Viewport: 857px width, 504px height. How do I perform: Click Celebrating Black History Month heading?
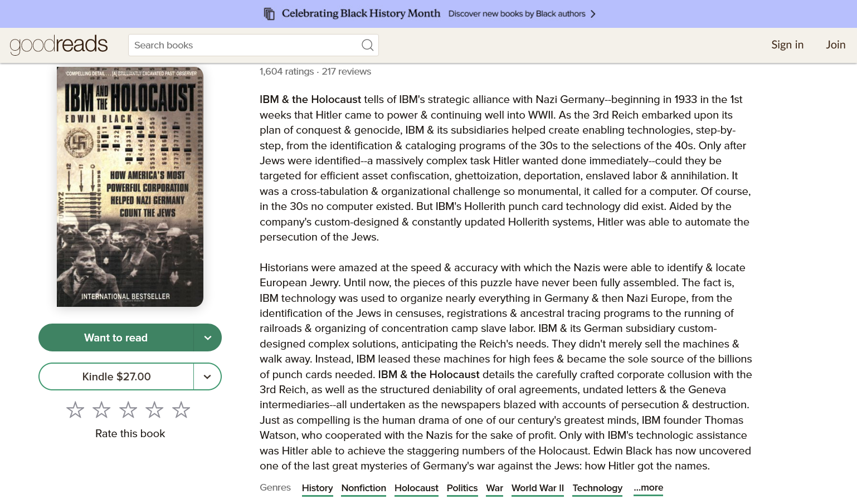[361, 13]
